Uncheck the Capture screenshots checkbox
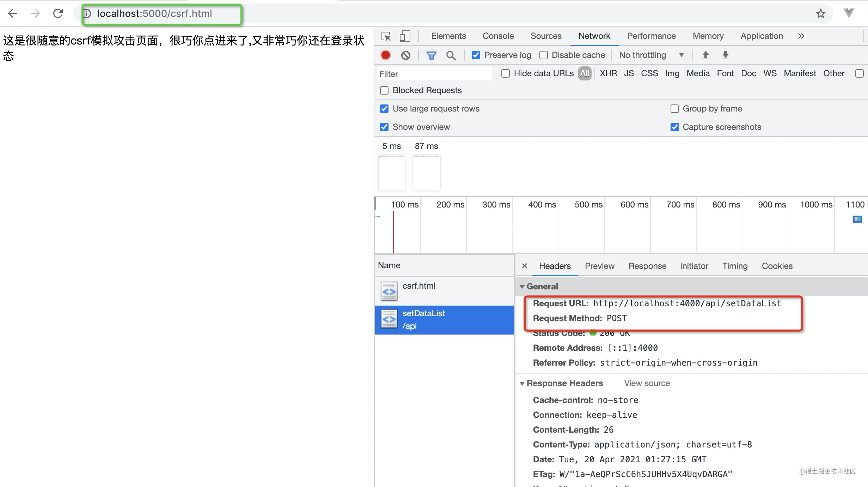This screenshot has height=487, width=868. 674,127
